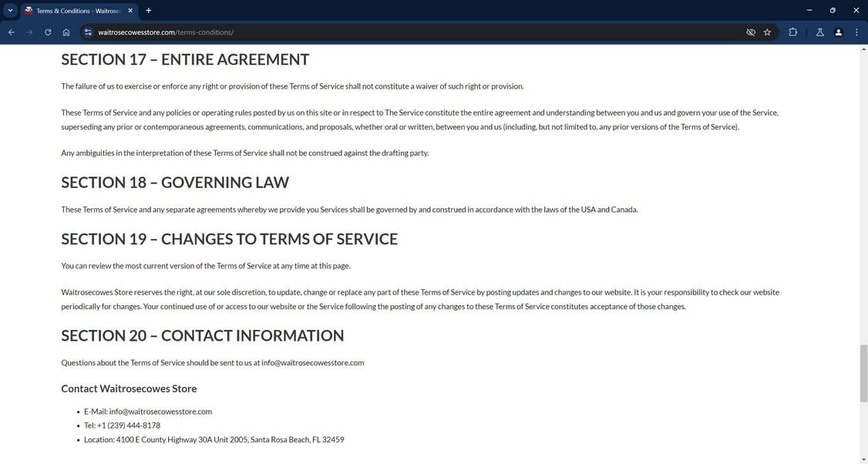Go forward to next page
This screenshot has height=464, width=868.
30,32
